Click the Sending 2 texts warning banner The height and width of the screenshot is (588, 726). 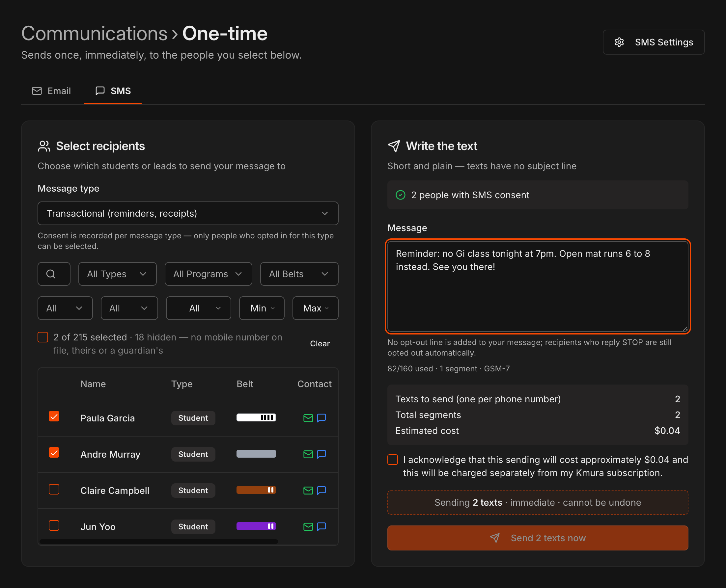[538, 502]
